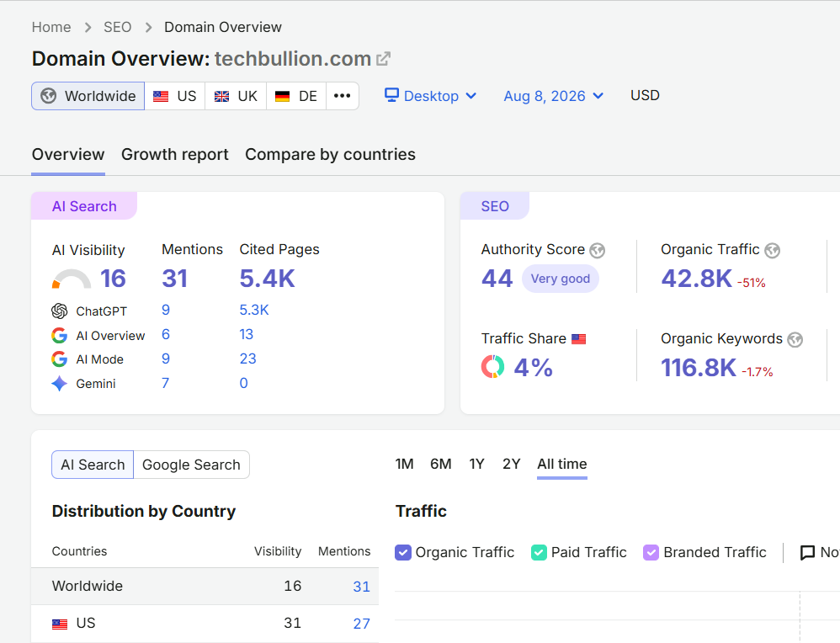
Task: Click the Traffic Share donut chart icon
Action: (493, 367)
